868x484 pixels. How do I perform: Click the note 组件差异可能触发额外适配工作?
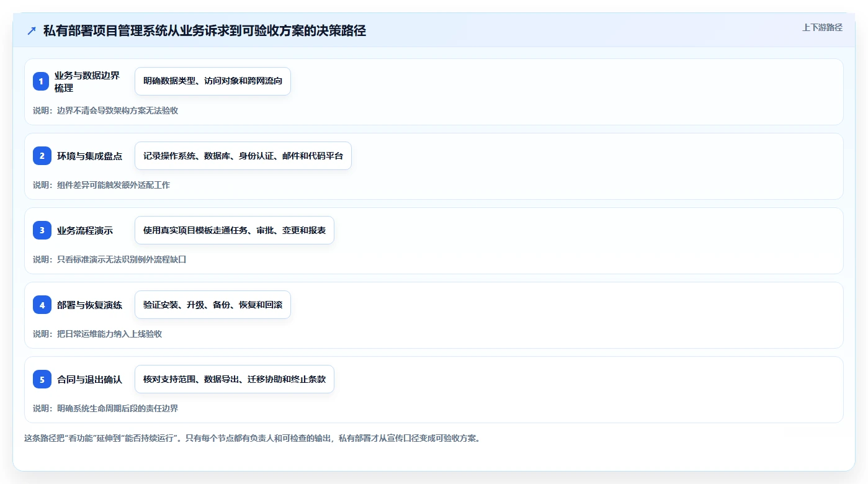(101, 185)
